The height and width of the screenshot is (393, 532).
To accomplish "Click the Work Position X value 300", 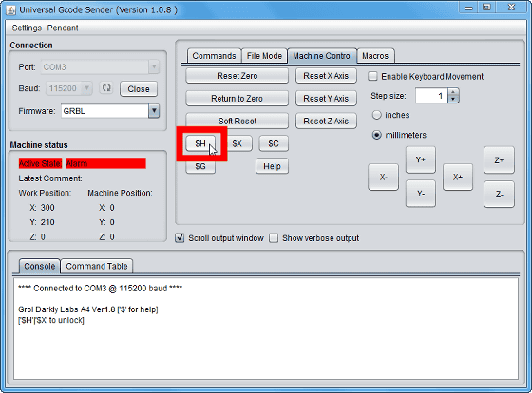I will (x=47, y=208).
